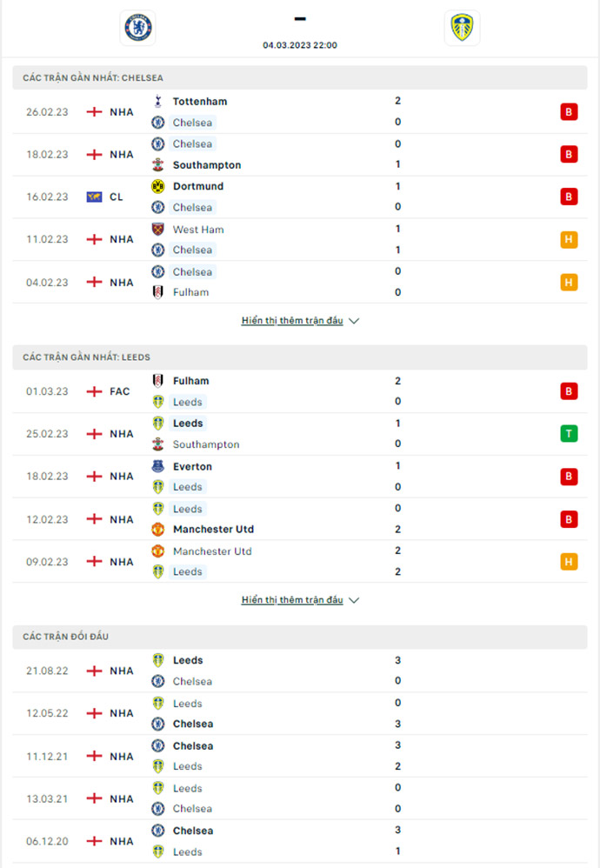Open the Southampton team name on 18.02.23
Screen dimensions: 600x868
tap(206, 165)
